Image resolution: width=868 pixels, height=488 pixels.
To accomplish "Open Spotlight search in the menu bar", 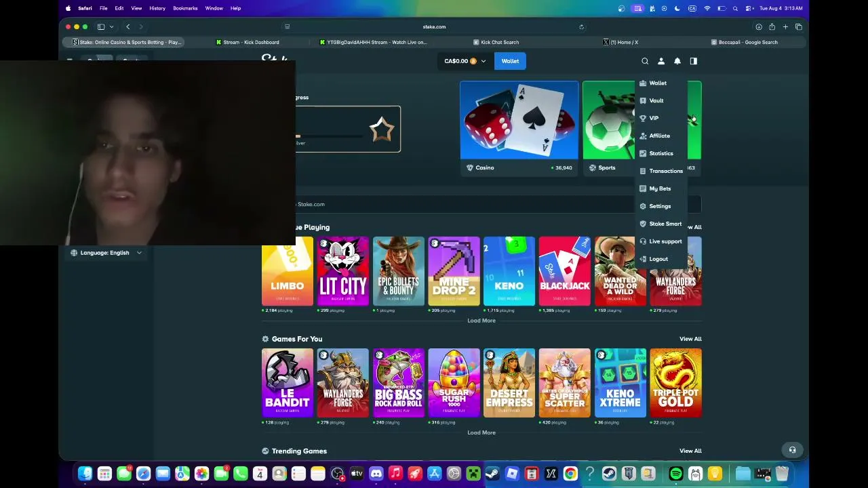I will (735, 8).
